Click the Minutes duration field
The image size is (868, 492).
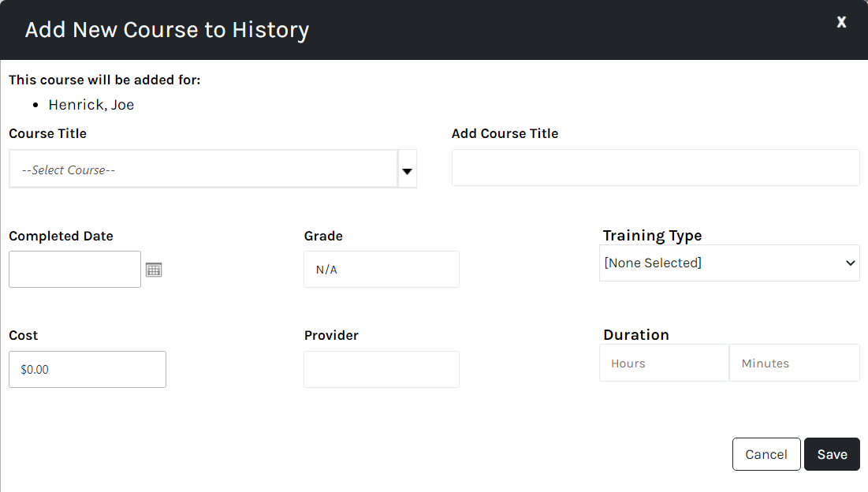pos(794,363)
